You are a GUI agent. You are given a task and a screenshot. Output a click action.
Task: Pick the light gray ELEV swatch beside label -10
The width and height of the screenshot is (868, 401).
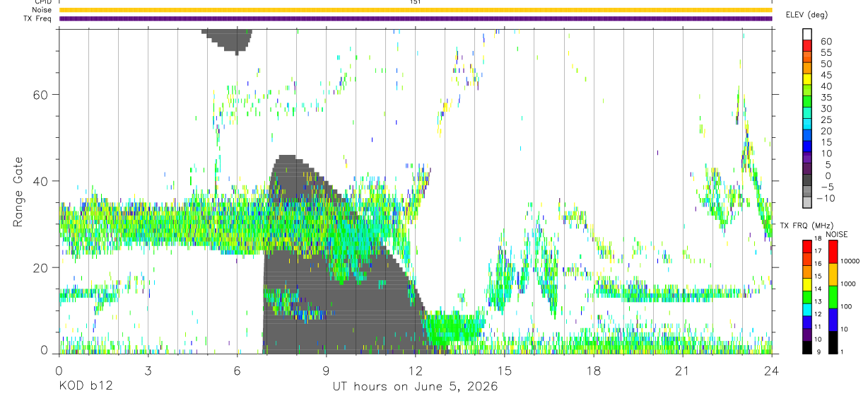tap(807, 204)
